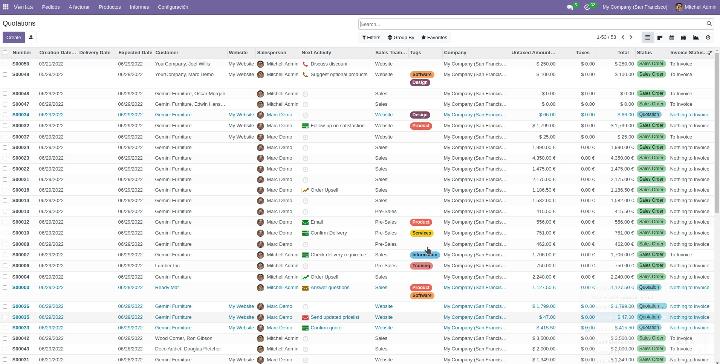
Task: Open the Pedidos menu
Action: click(51, 7)
